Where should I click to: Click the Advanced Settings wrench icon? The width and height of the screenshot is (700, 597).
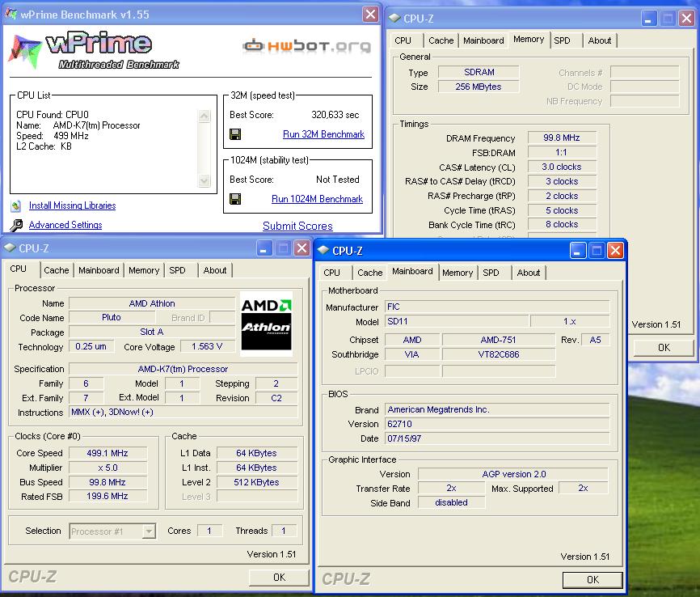(16, 225)
